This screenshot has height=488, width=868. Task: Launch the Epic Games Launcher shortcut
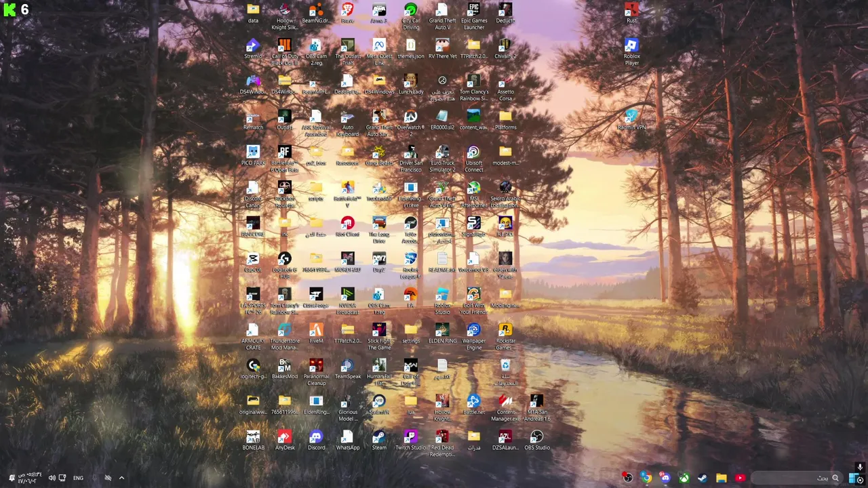click(474, 16)
